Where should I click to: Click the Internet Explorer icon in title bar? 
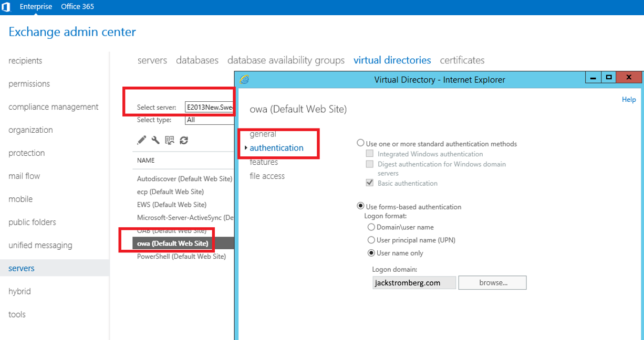click(x=244, y=79)
